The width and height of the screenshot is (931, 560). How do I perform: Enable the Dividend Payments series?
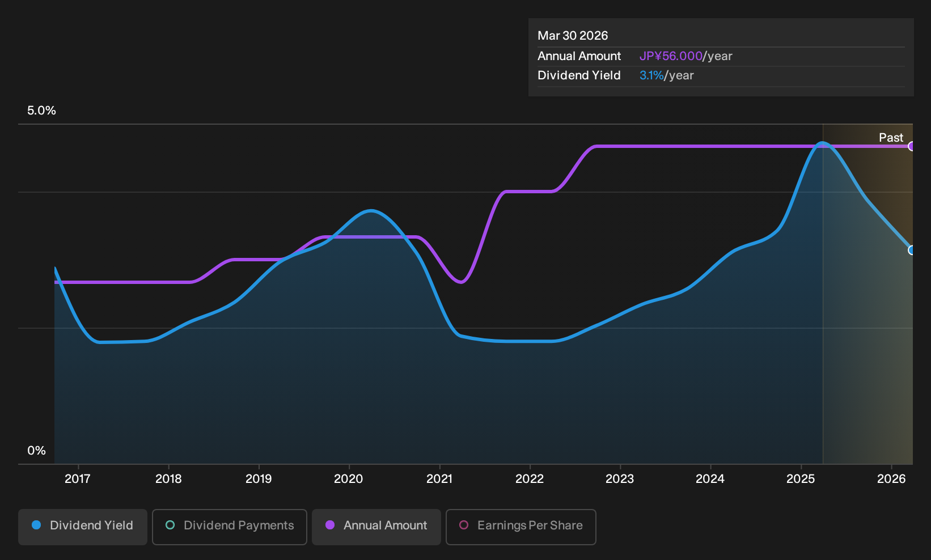230,527
